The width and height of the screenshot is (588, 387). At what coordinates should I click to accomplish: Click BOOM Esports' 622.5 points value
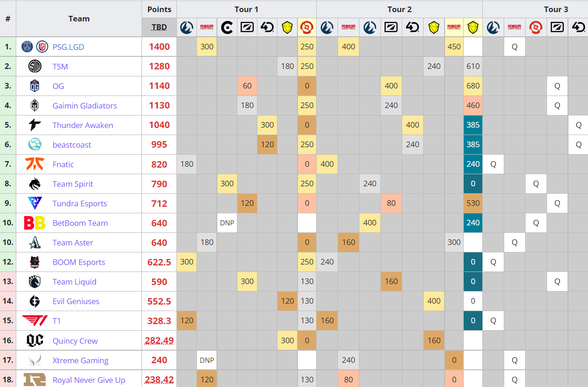[159, 262]
